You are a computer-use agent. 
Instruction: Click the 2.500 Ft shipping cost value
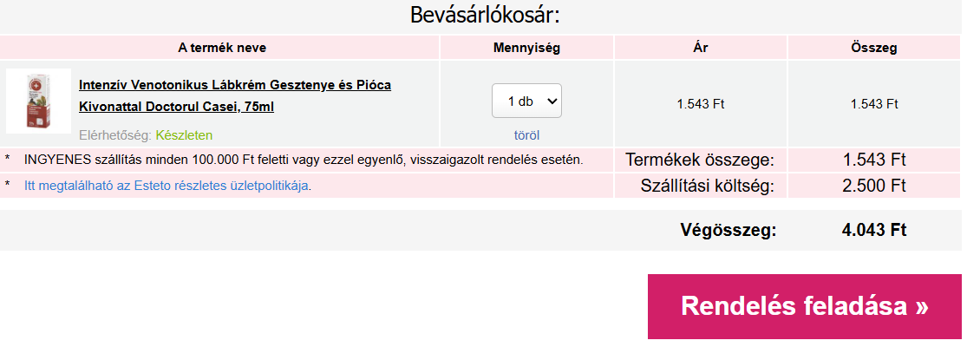pos(873,185)
